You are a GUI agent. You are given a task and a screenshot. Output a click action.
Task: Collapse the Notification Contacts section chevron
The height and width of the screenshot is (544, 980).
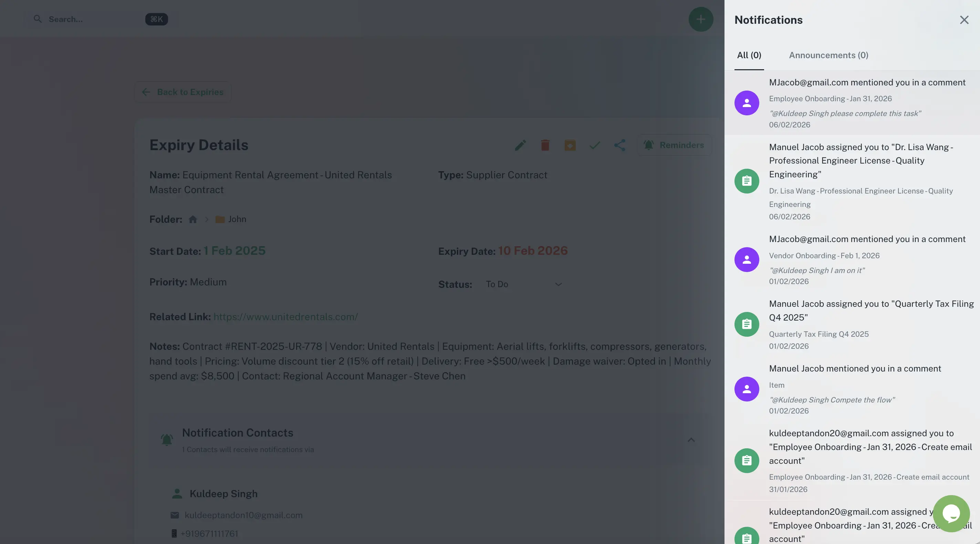[x=691, y=440]
